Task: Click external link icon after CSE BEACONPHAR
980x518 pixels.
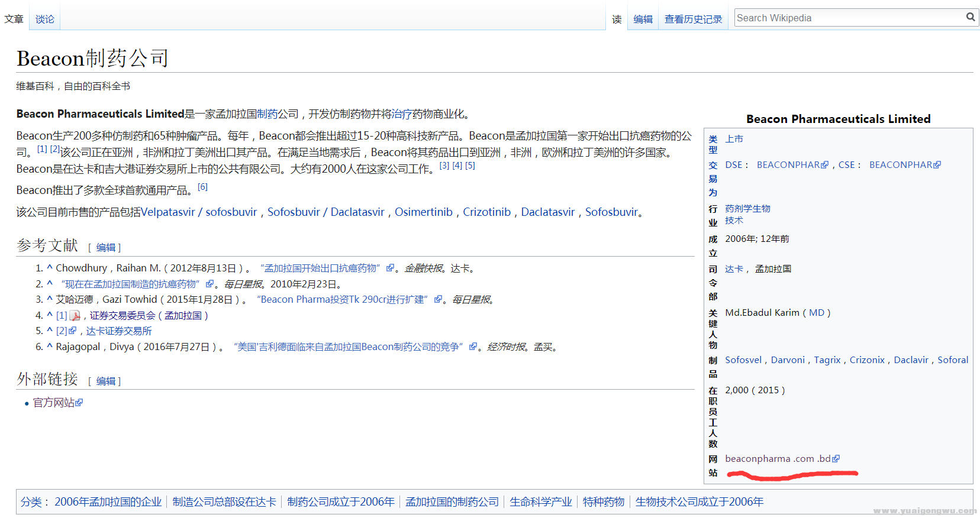Action: (937, 165)
